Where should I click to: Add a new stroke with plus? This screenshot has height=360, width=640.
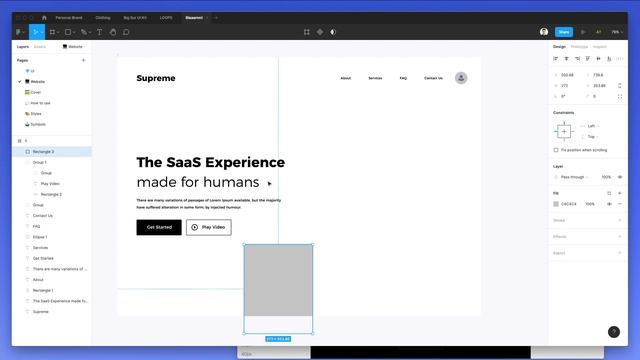[x=620, y=220]
